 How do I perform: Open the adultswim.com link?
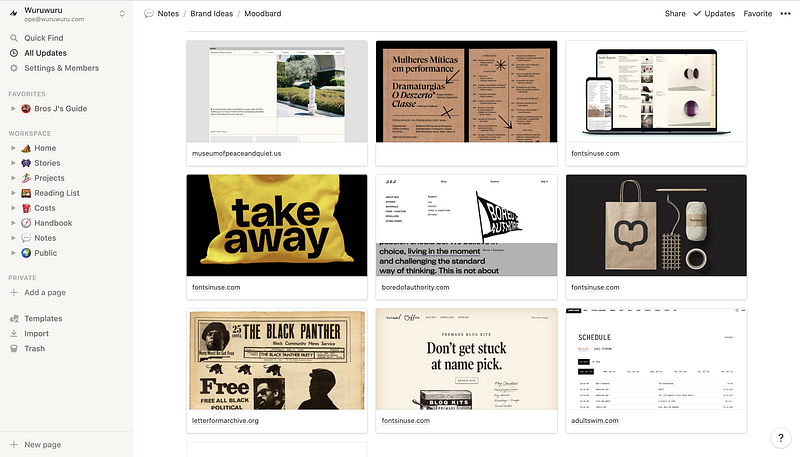click(x=594, y=421)
